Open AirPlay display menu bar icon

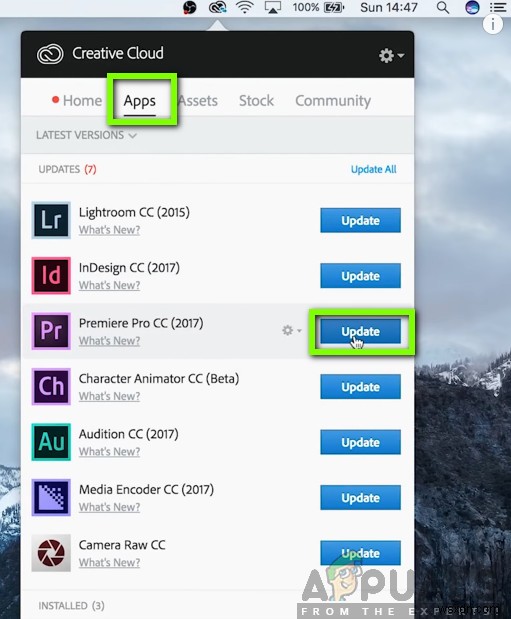point(272,7)
